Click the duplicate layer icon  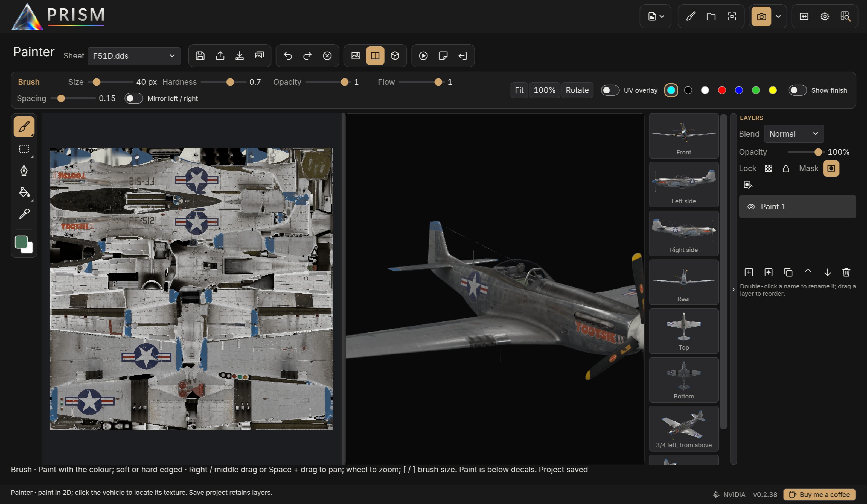[788, 272]
